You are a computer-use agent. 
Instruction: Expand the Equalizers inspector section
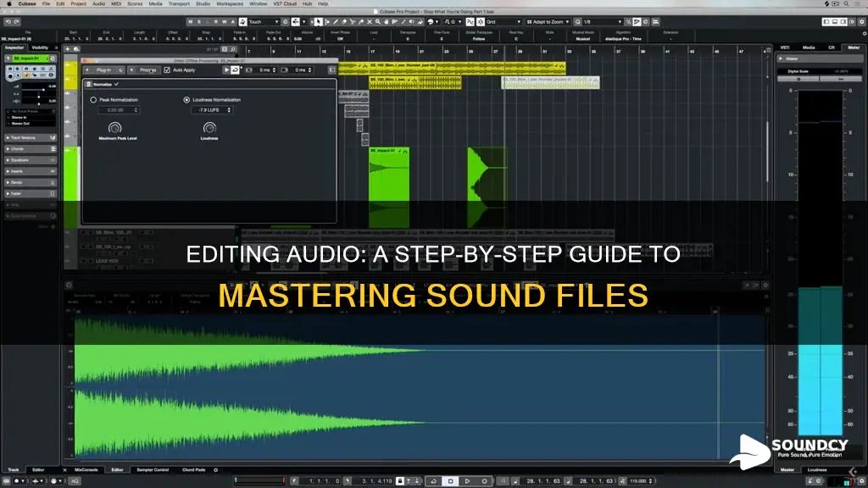tap(31, 160)
